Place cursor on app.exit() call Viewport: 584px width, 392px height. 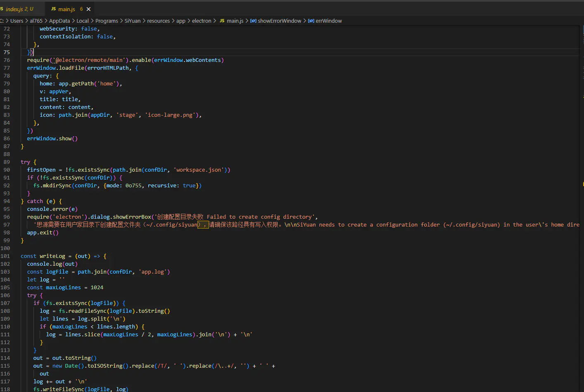tap(43, 233)
